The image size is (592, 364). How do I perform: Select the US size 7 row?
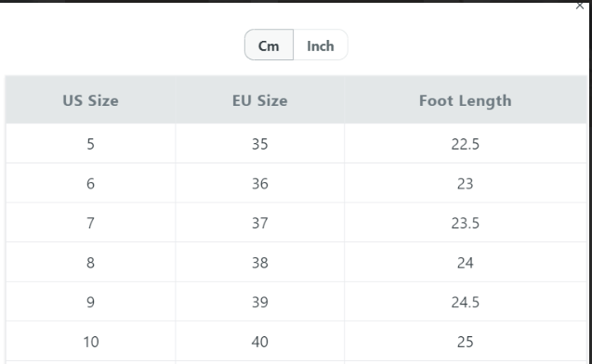[296, 223]
